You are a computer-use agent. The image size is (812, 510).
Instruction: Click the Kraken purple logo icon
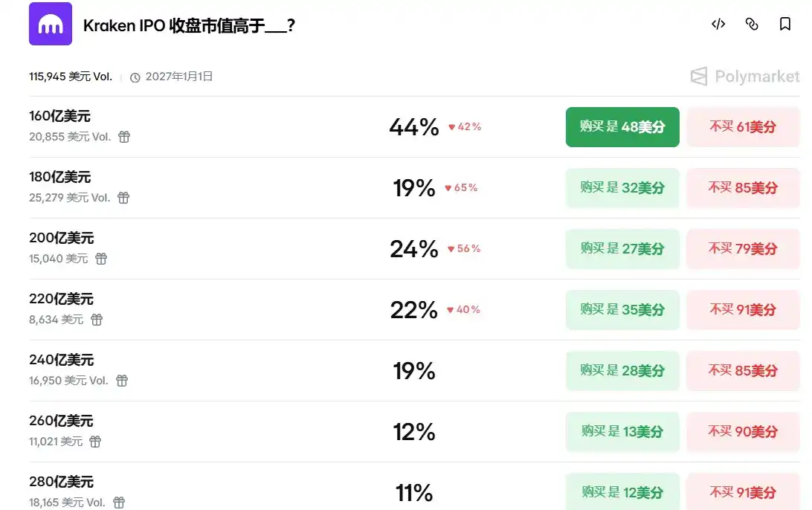pyautogui.click(x=51, y=24)
